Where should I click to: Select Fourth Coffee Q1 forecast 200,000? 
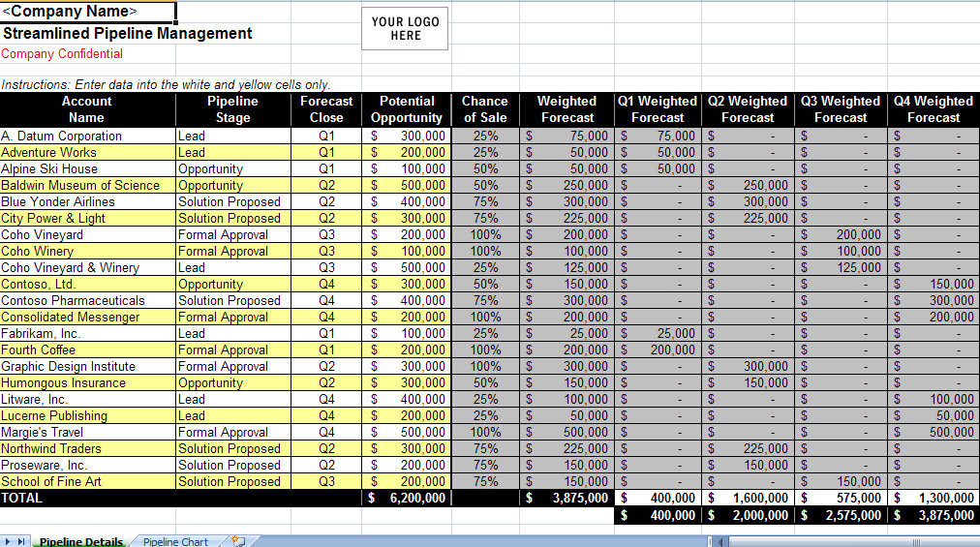[658, 350]
